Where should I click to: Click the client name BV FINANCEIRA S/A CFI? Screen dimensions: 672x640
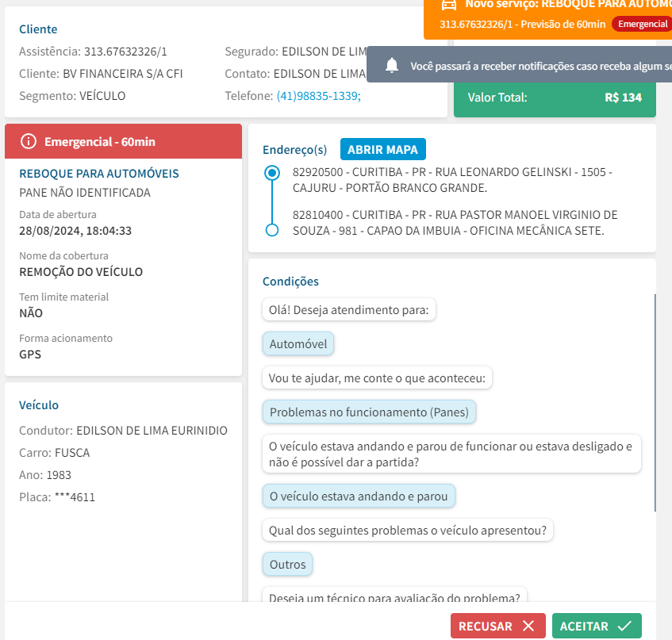coord(123,74)
